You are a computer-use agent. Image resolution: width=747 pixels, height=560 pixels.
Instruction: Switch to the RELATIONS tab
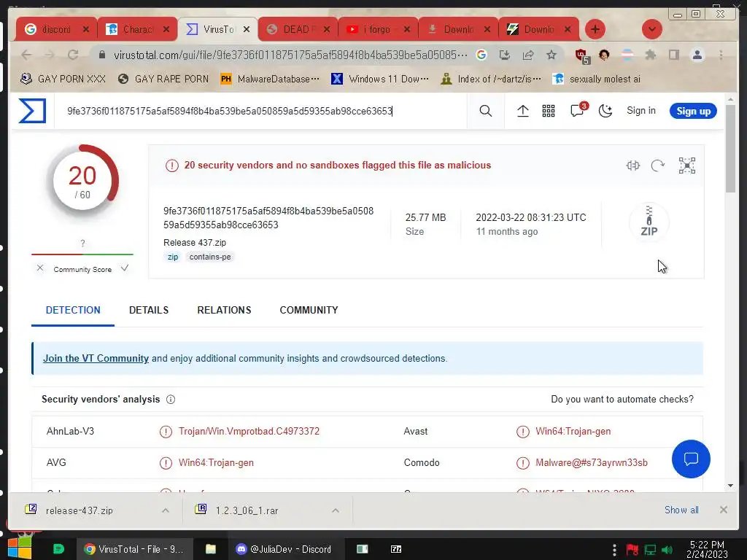pos(224,310)
